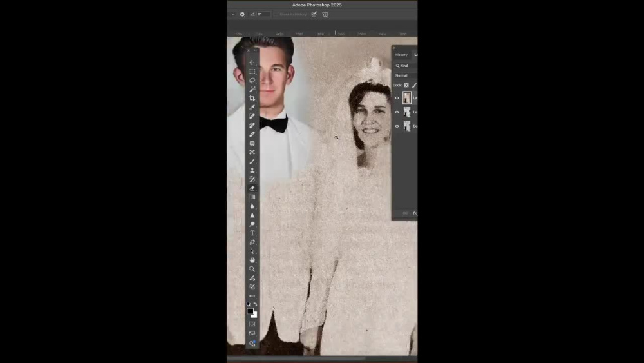The height and width of the screenshot is (363, 644).
Task: Click the link layers button
Action: point(405,213)
